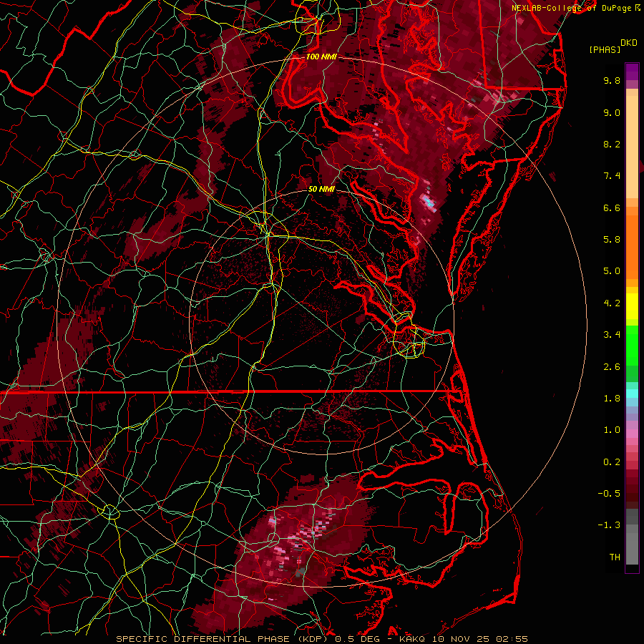This screenshot has width=644, height=644.
Task: Pick the pale peach band of the color bar
Action: [632, 147]
